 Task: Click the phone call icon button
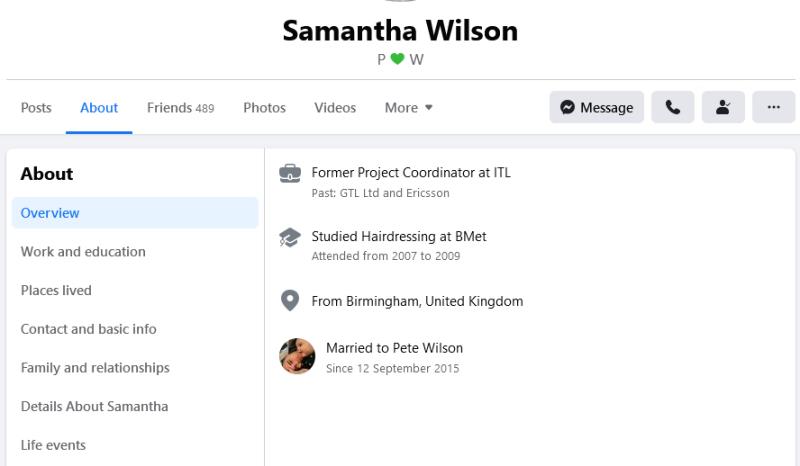click(673, 108)
